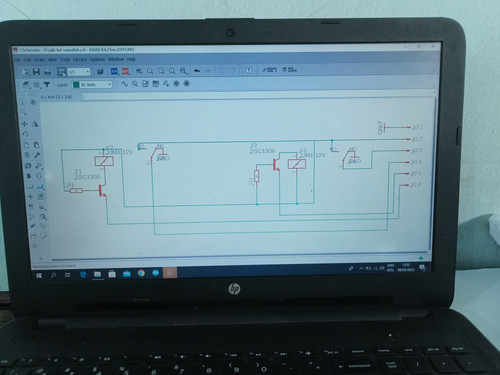Select the Show eye tool in the left toolbar
Image resolution: width=500 pixels, height=375 pixels.
(33, 102)
